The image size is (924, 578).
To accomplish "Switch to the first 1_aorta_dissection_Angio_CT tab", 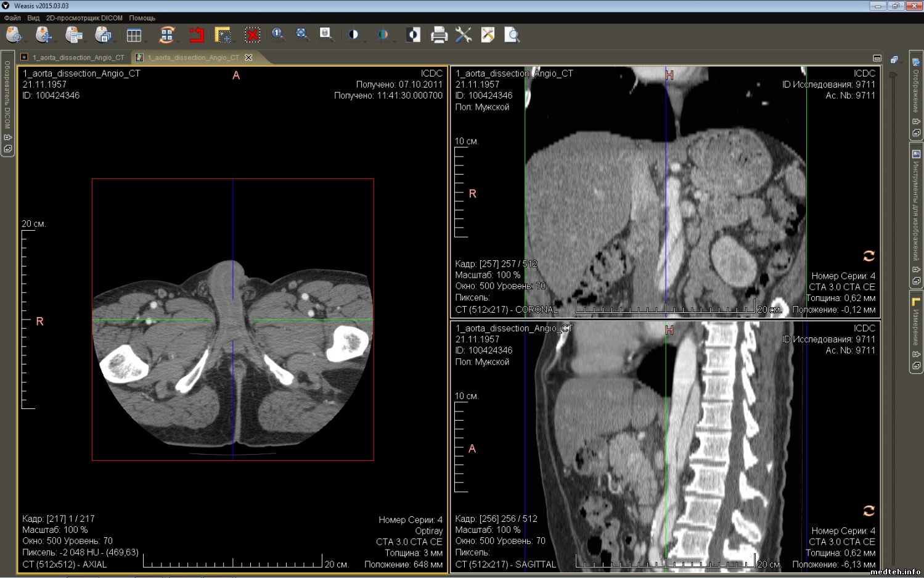I will 77,57.
